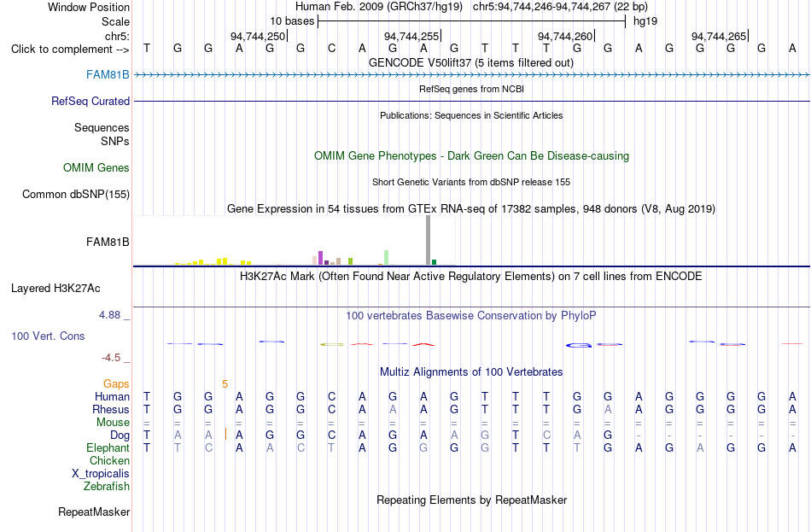
Task: Open the 'Repeating Elements by RepeatMasker' track title
Action: (471, 500)
